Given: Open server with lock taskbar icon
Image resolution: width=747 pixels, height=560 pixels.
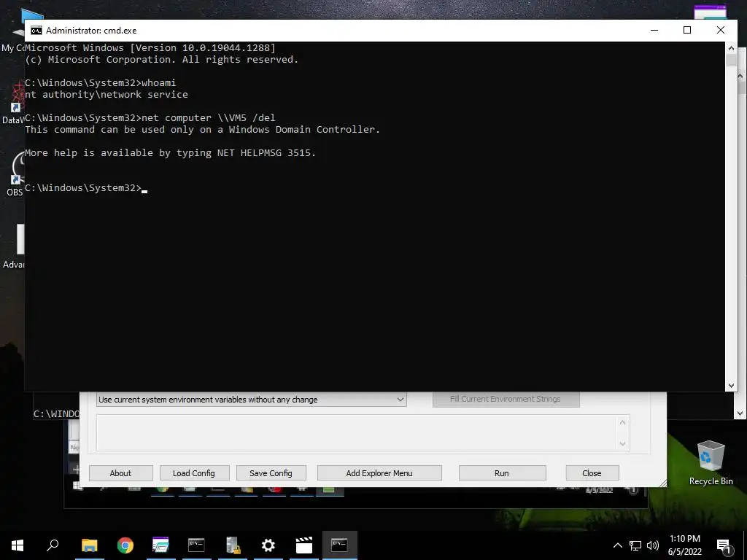Looking at the screenshot, I should [x=233, y=545].
